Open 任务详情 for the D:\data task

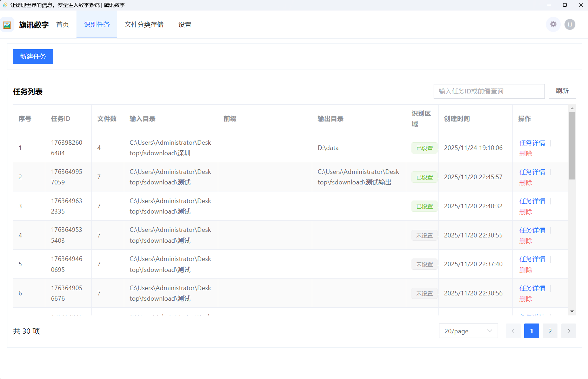(x=532, y=143)
